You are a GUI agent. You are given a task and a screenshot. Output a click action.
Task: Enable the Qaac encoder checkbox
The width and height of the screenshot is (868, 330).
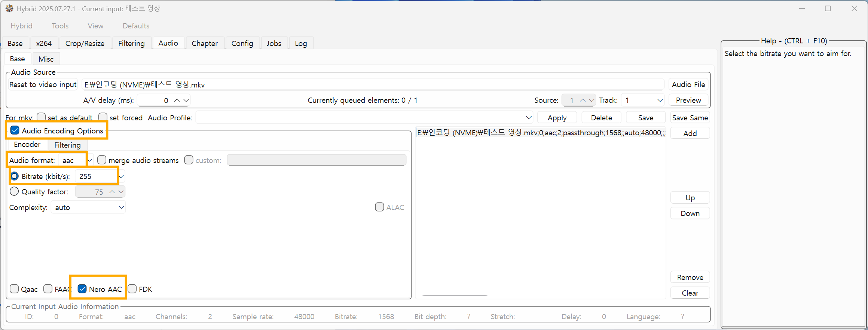tap(14, 289)
